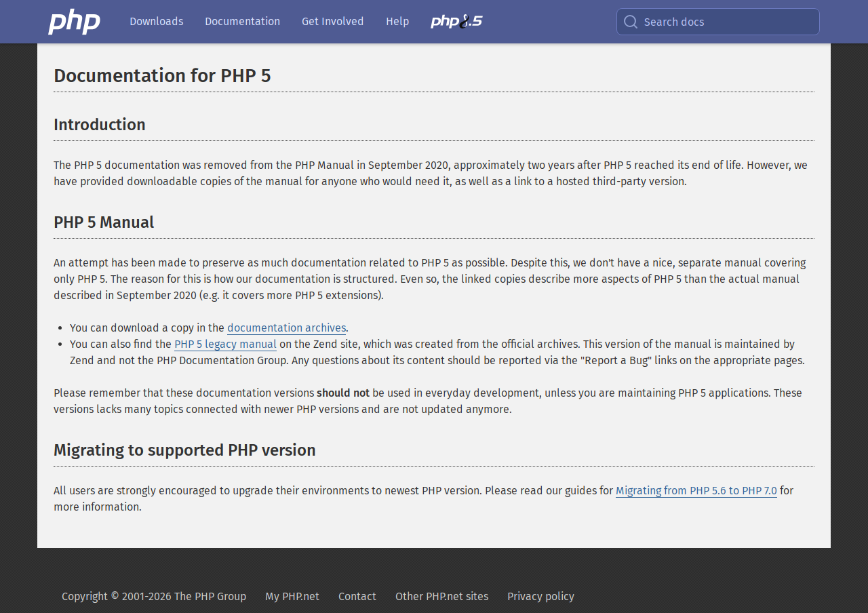The width and height of the screenshot is (868, 613).
Task: Select Help in the top navigation
Action: point(397,22)
